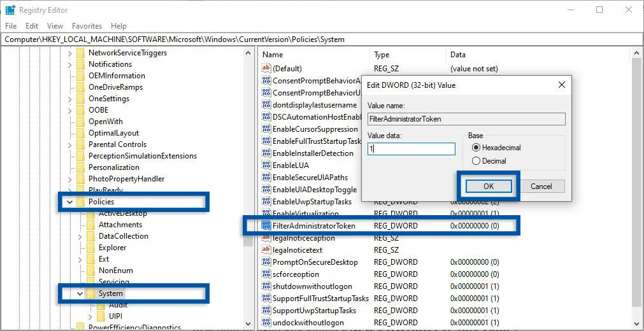Select the PerceptionSimulationExtensions key
This screenshot has height=331, width=644.
[x=143, y=156]
